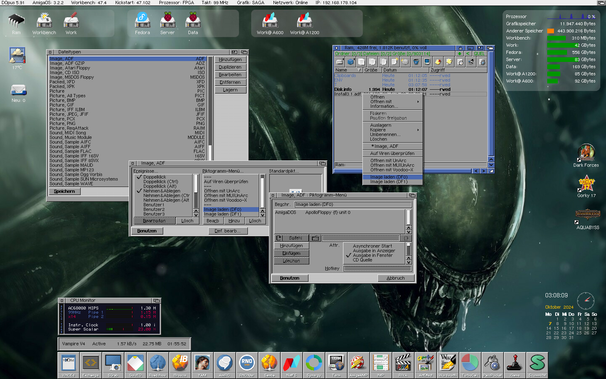Launch the joystick icon in the dock
The image size is (606, 379).
click(514, 364)
